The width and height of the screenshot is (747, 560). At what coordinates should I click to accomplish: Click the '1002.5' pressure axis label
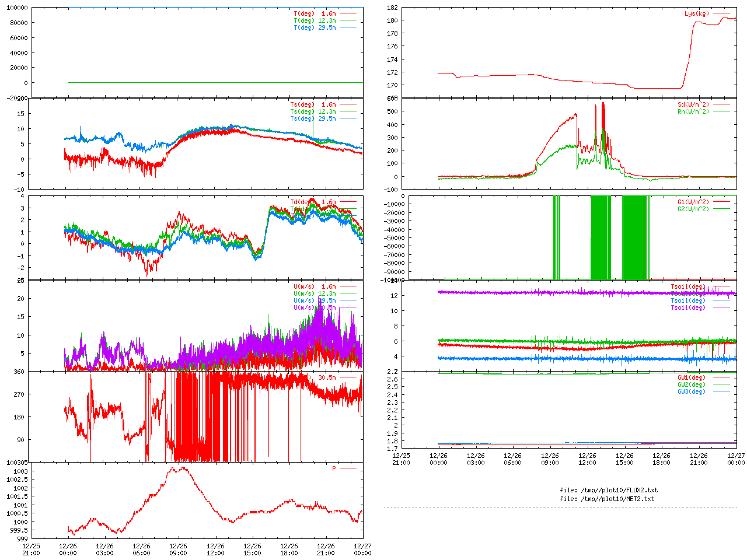pos(17,480)
